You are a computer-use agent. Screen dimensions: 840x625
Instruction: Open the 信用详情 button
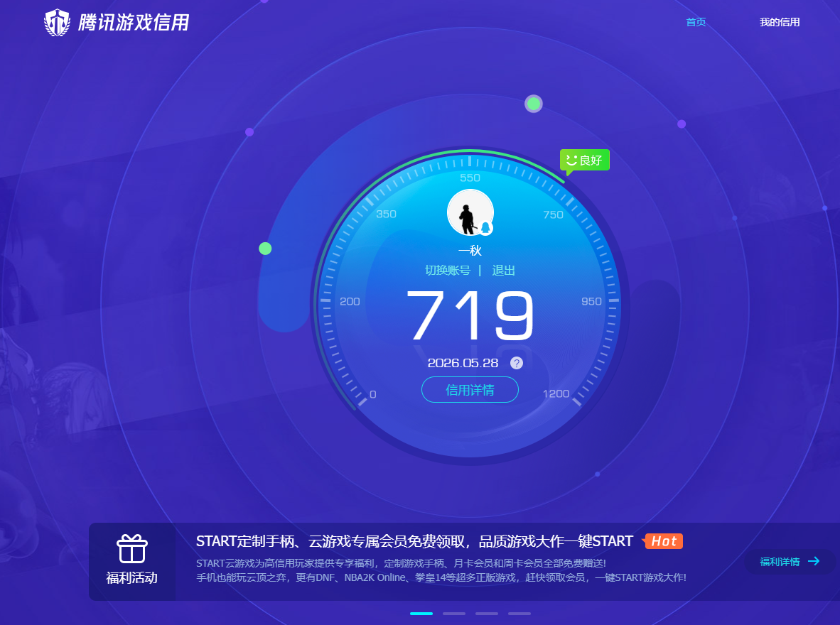coord(470,390)
